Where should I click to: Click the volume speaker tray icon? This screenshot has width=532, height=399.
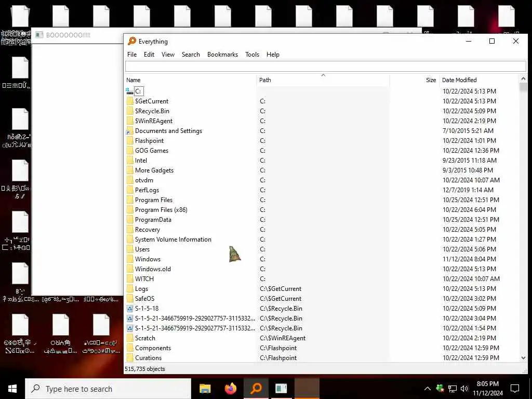(464, 389)
